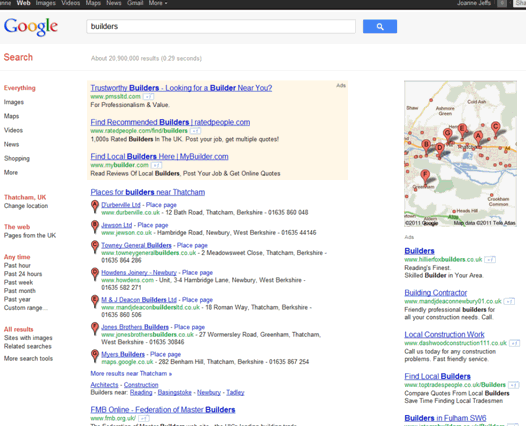Viewport: 526px width, 427px height.
Task: Click map pin E on the map
Action: click(462, 131)
